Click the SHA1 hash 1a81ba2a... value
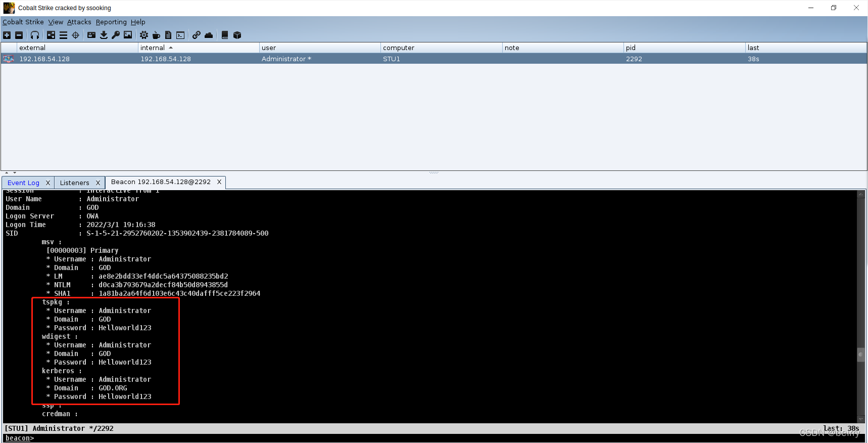This screenshot has width=868, height=443. tap(179, 293)
